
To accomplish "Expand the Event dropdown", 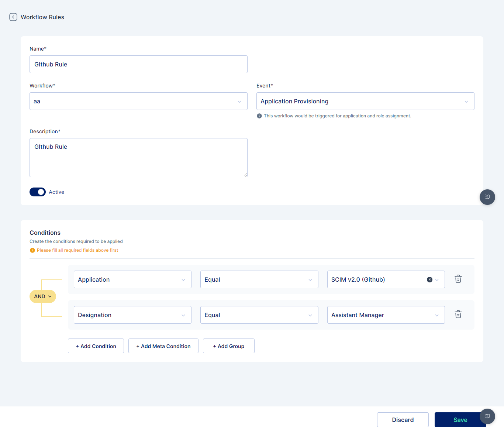I will coord(365,101).
